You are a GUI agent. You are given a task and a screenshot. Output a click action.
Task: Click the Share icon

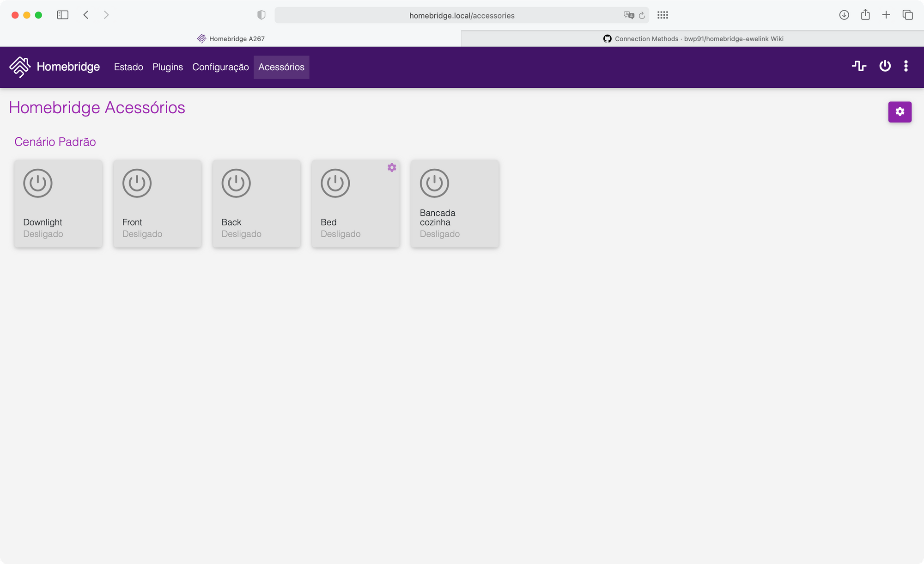click(865, 15)
